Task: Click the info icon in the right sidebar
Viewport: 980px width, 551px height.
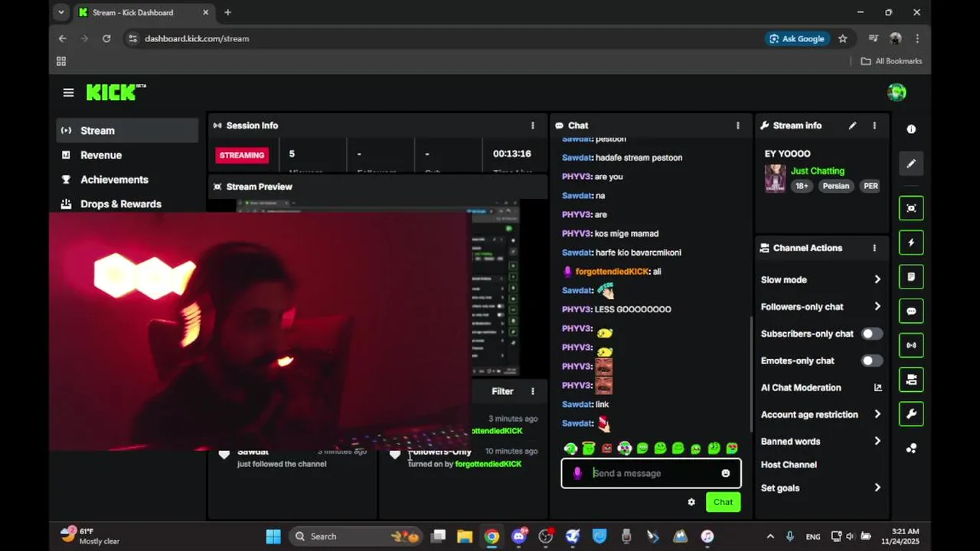Action: [x=911, y=129]
